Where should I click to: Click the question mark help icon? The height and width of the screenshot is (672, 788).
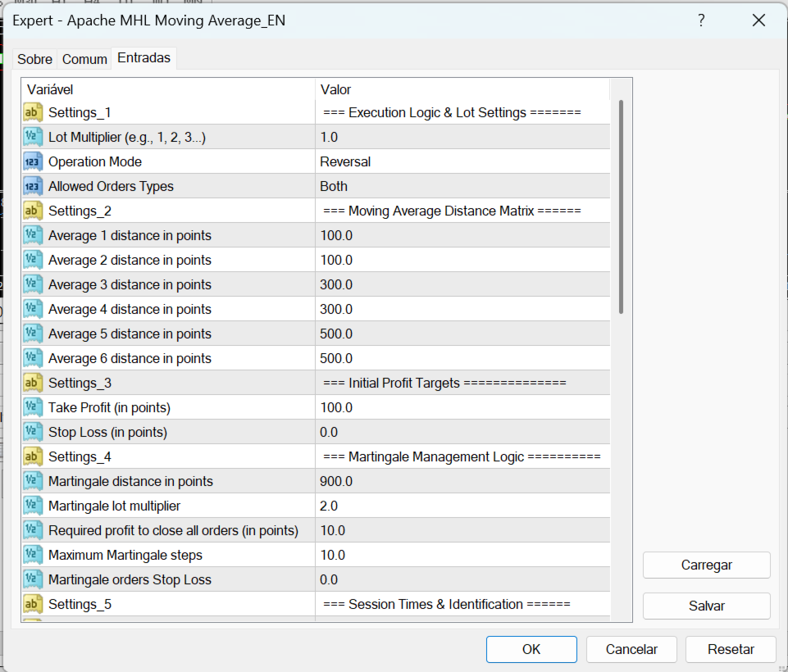(701, 20)
